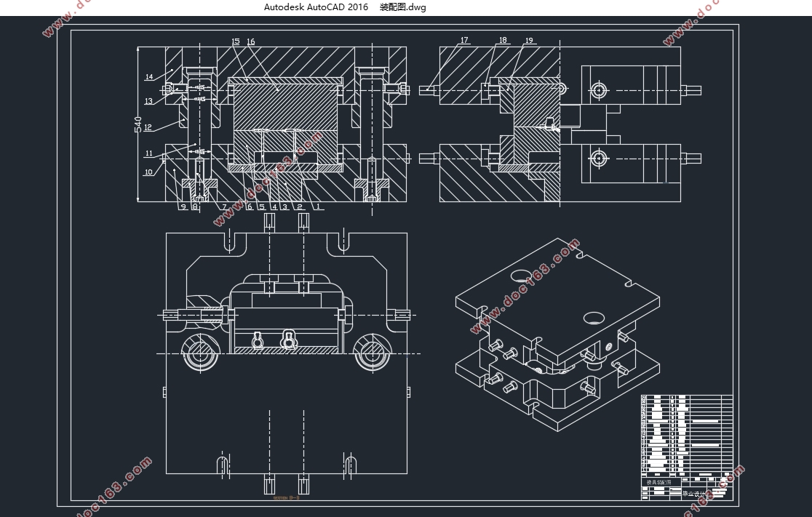Select part callout number "8"
The width and height of the screenshot is (812, 517).
[x=195, y=207]
